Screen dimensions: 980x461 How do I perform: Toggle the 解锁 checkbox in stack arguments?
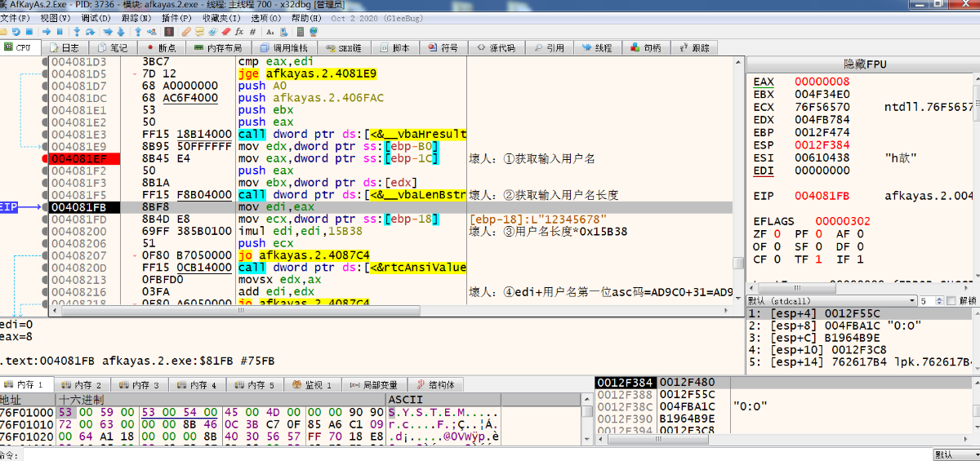click(951, 301)
